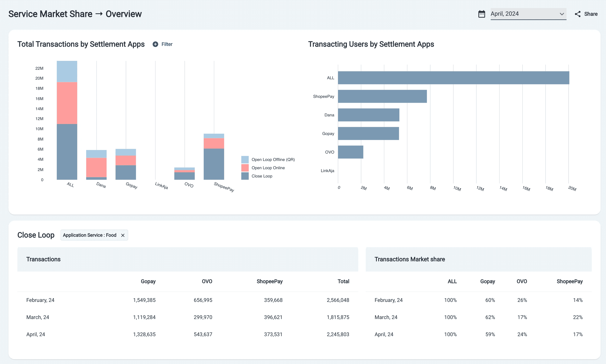Click the 60% Gopay share for February
The image size is (606, 364).
(x=490, y=300)
